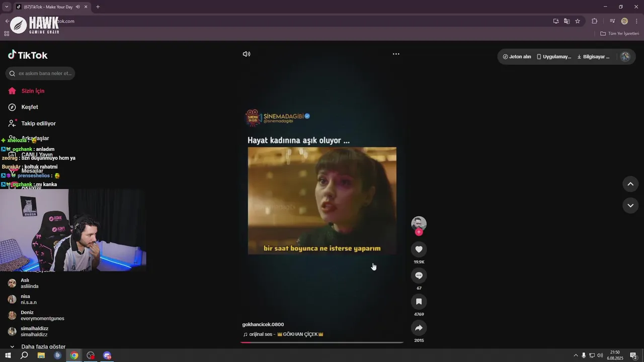Open the creator's avatar beside the video
This screenshot has height=362, width=644.
click(419, 224)
